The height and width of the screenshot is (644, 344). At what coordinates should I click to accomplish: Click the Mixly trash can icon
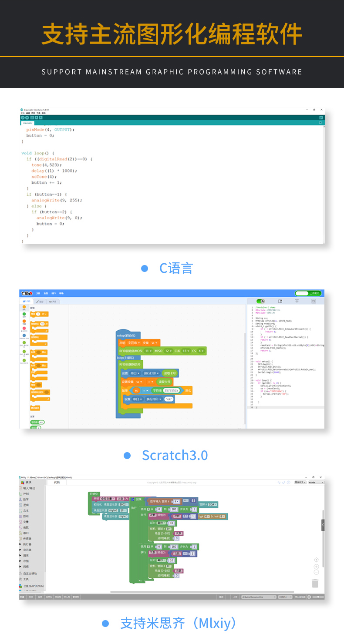point(315,584)
